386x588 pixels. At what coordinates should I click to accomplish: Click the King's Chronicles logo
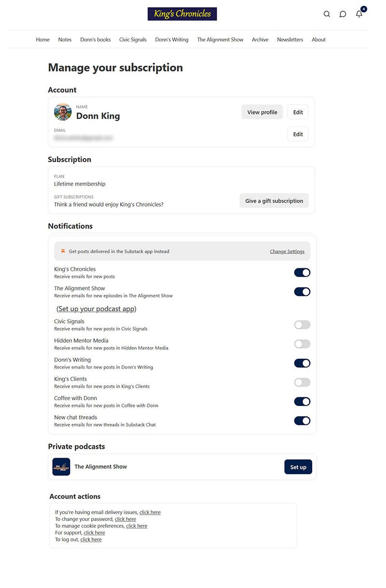[x=182, y=14]
